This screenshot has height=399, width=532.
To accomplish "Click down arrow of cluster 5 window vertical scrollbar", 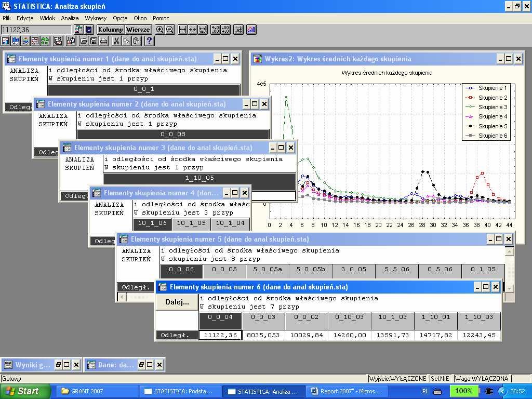I will [509, 288].
